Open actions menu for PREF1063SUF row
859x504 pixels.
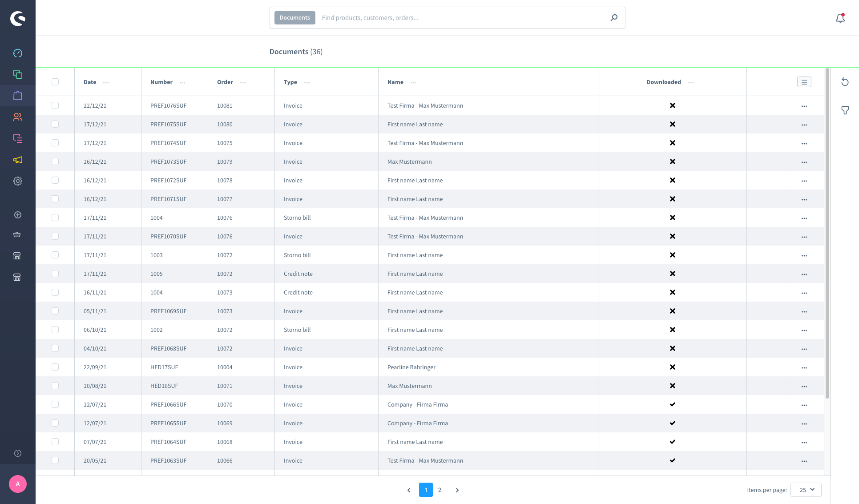804,461
